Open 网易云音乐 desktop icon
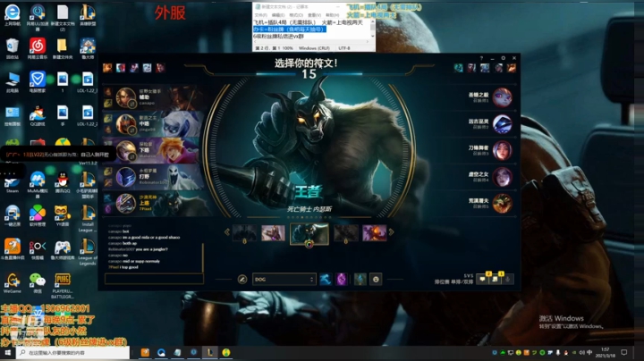The width and height of the screenshot is (644, 361). click(x=38, y=49)
